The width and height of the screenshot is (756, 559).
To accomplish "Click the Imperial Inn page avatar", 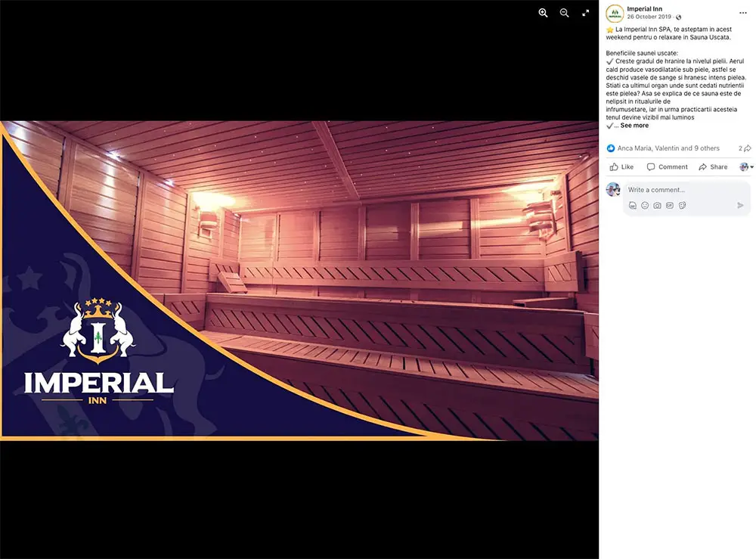I will tap(615, 13).
